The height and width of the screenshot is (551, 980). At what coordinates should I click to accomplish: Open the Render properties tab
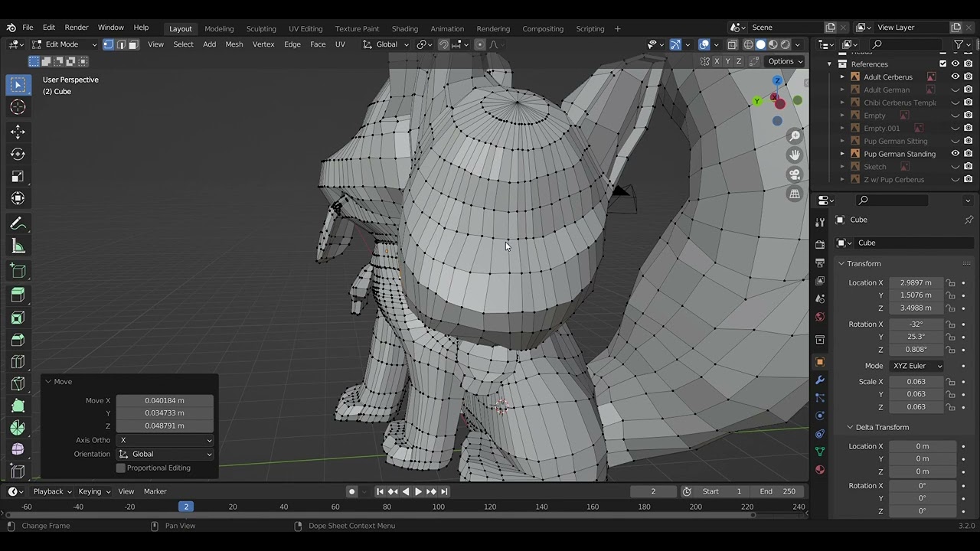pyautogui.click(x=820, y=245)
